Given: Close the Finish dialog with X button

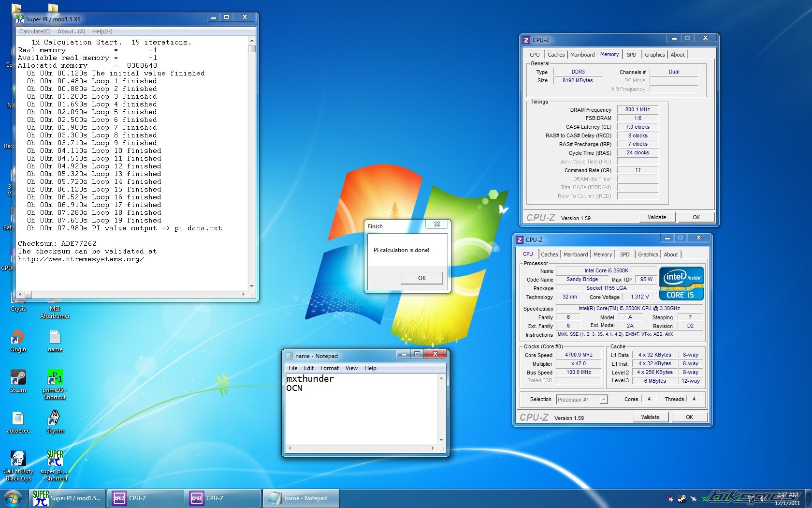Looking at the screenshot, I should tap(437, 224).
